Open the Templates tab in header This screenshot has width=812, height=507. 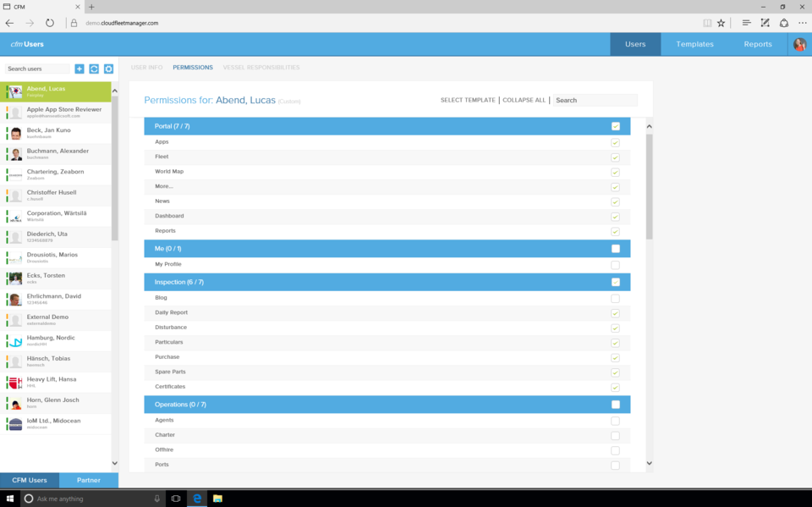point(694,44)
